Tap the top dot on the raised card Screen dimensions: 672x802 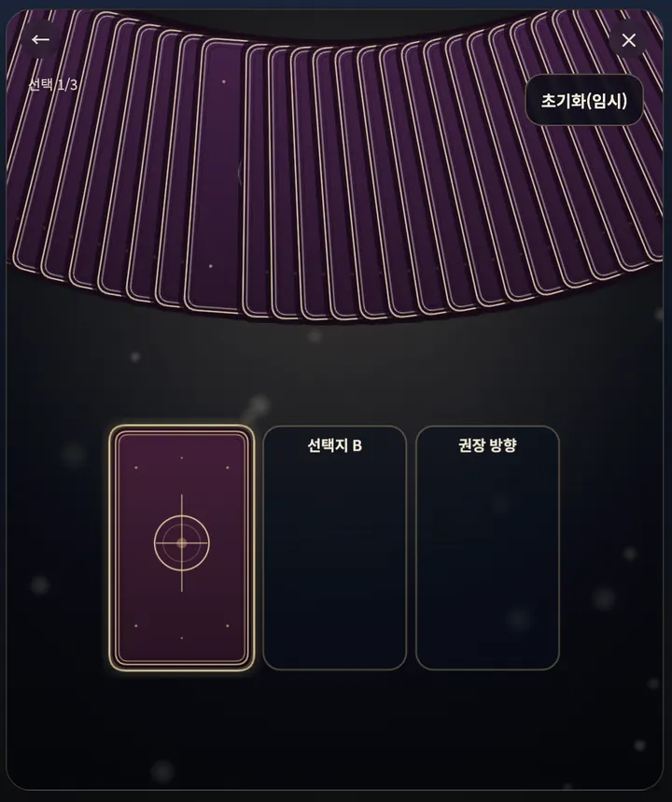click(x=223, y=82)
